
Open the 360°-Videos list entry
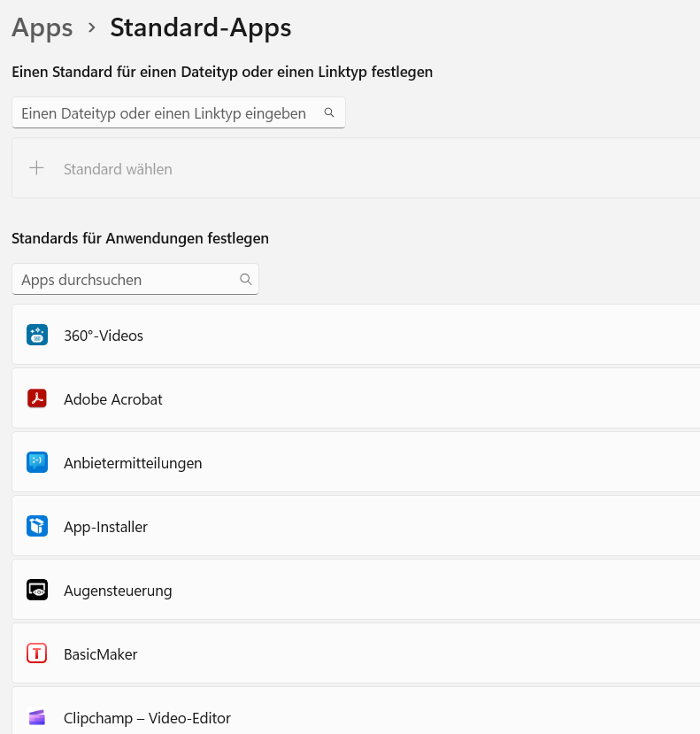coord(354,336)
